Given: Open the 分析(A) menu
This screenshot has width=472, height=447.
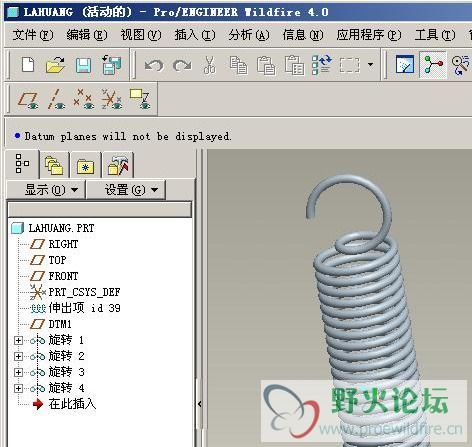Looking at the screenshot, I should pos(249,35).
